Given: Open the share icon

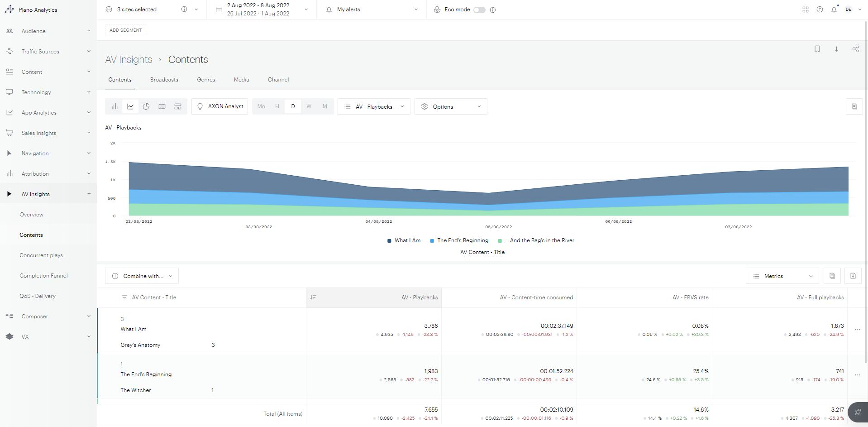Looking at the screenshot, I should click(x=855, y=49).
